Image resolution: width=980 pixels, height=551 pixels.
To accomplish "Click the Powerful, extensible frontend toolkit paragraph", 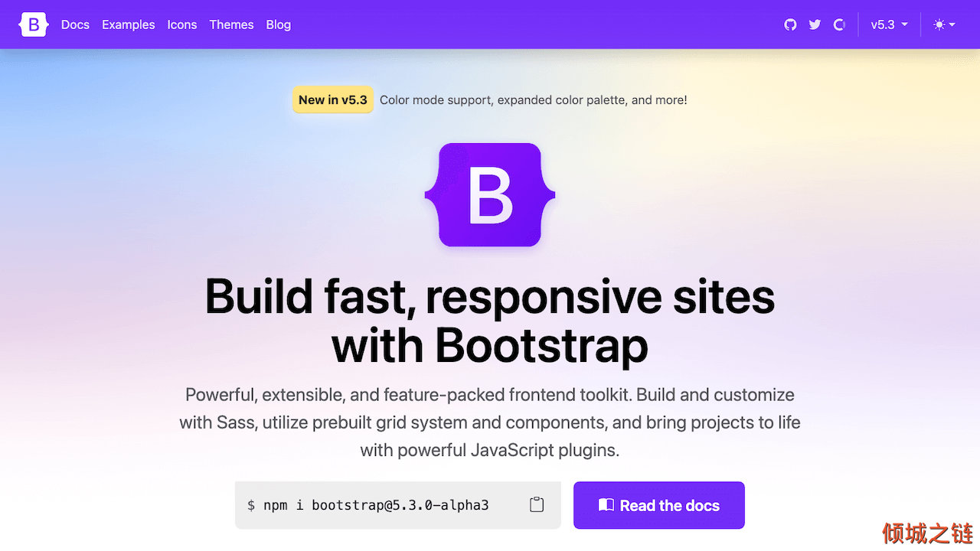I will pyautogui.click(x=490, y=422).
